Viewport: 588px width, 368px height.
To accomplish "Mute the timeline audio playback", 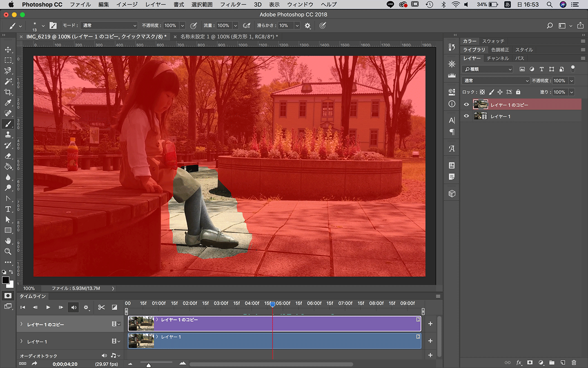I will coord(74,307).
